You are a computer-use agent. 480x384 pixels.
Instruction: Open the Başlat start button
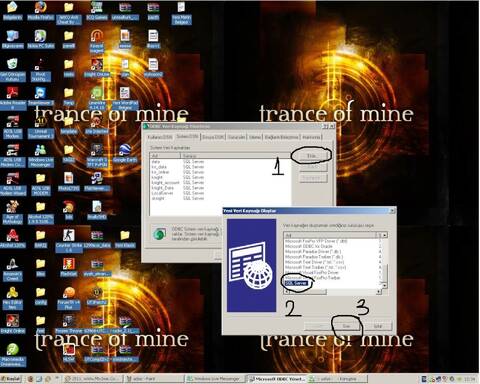tap(11, 379)
